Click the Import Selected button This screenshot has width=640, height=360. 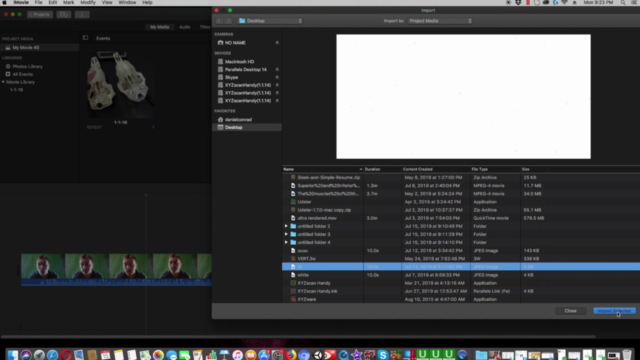click(x=614, y=311)
